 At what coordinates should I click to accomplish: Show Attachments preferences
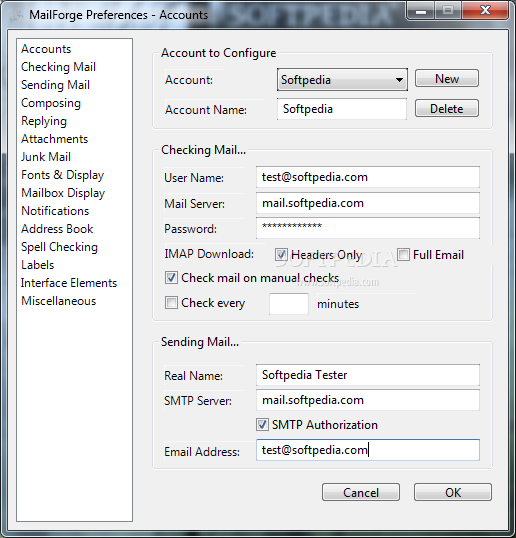pos(55,139)
